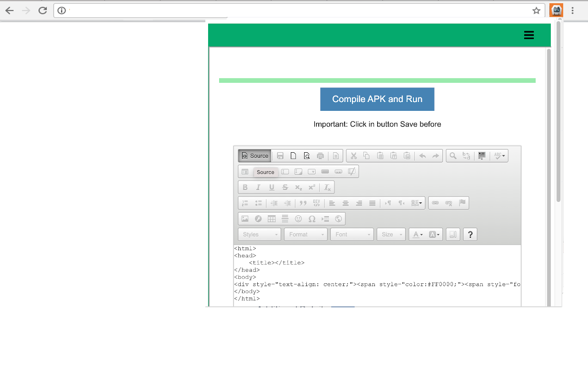
Task: Click the Save floppy-disk icon
Action: (280, 156)
